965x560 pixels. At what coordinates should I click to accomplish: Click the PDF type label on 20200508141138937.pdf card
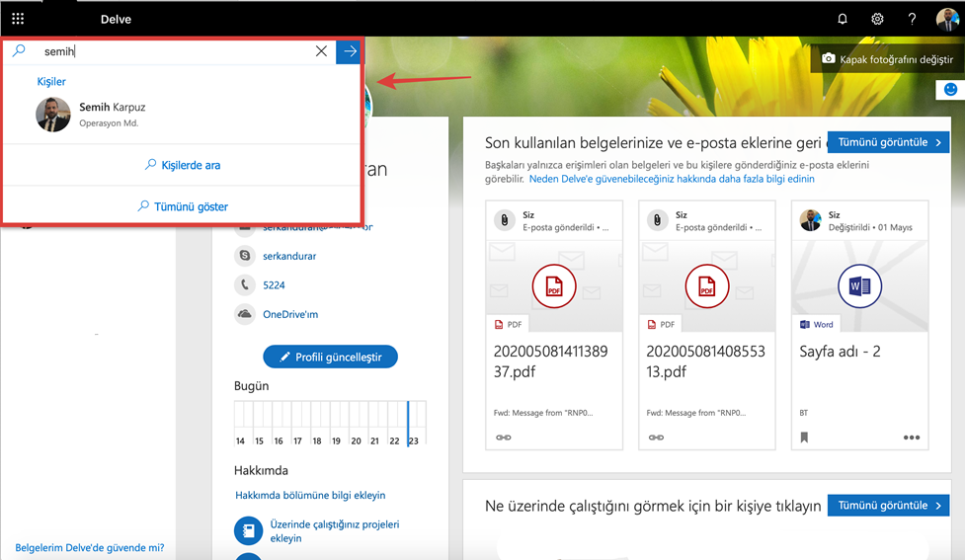point(509,324)
